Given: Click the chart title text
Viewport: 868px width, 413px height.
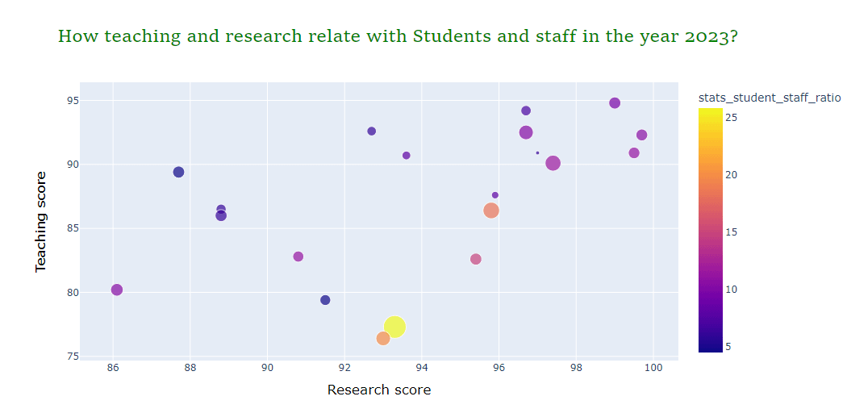Looking at the screenshot, I should click(x=397, y=36).
